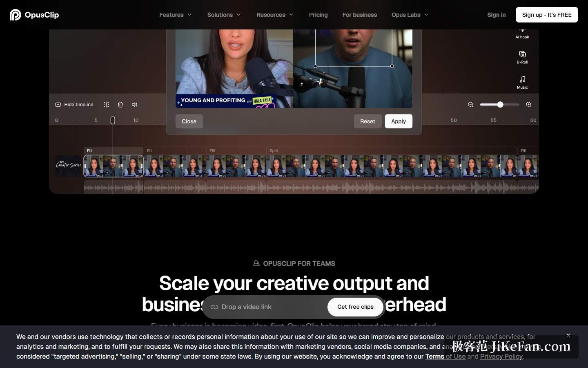
Task: Click the bottom-left crop box handle
Action: pyautogui.click(x=315, y=66)
